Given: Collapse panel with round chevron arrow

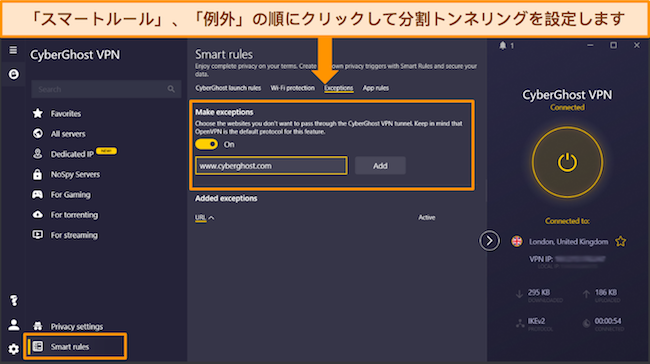Looking at the screenshot, I should pos(489,241).
